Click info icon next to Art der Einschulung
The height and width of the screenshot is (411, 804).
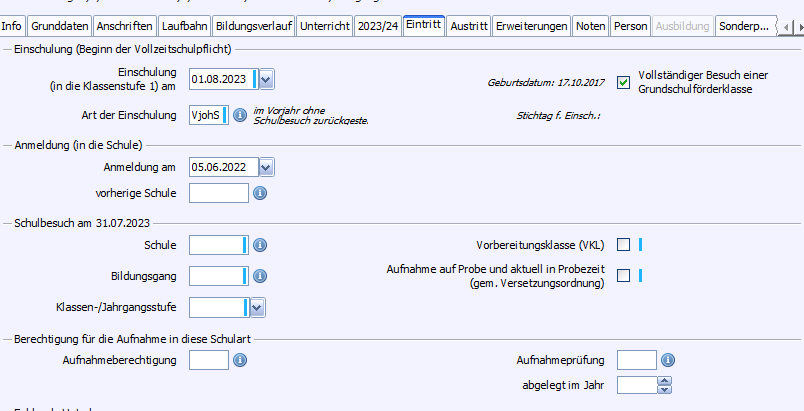click(240, 116)
